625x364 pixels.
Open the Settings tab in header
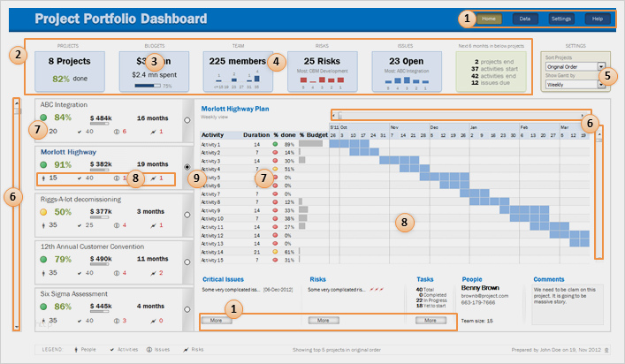pos(561,19)
